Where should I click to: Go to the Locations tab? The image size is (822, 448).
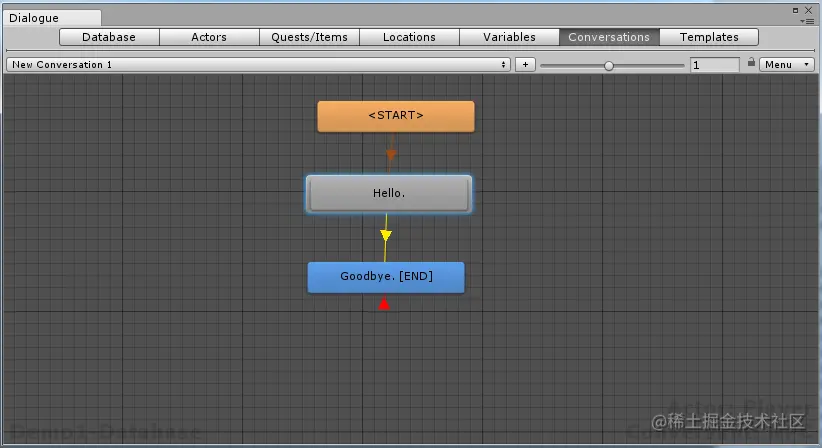pyautogui.click(x=409, y=37)
